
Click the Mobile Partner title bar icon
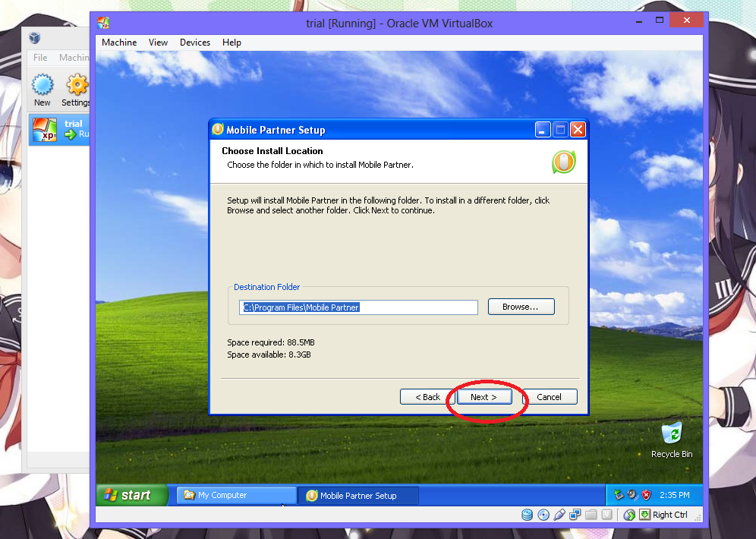tap(218, 129)
